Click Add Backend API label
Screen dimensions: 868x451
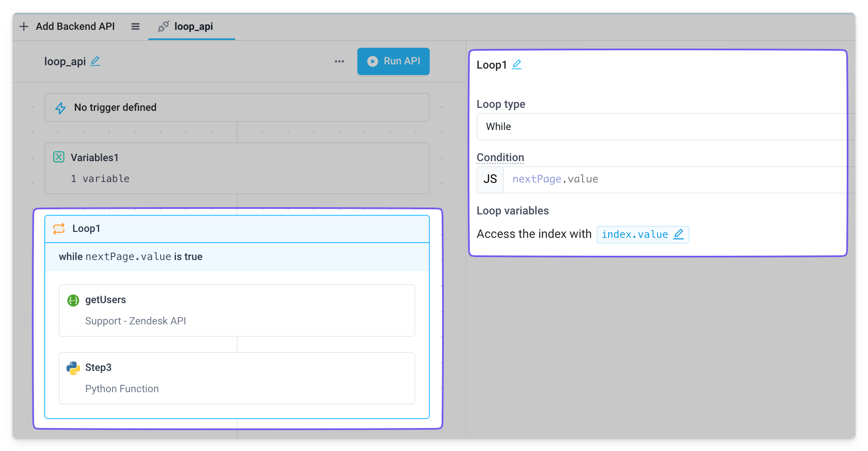coord(75,26)
